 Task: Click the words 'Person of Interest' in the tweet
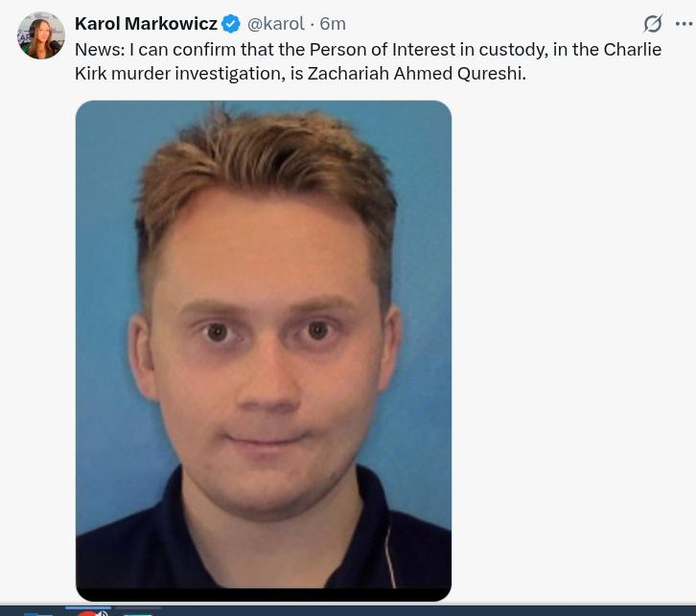[383, 50]
